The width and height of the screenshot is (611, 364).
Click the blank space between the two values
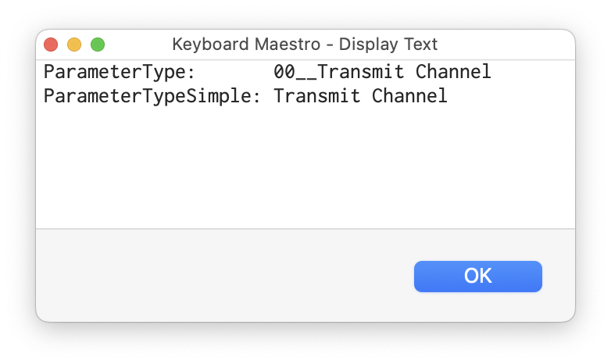click(x=233, y=73)
